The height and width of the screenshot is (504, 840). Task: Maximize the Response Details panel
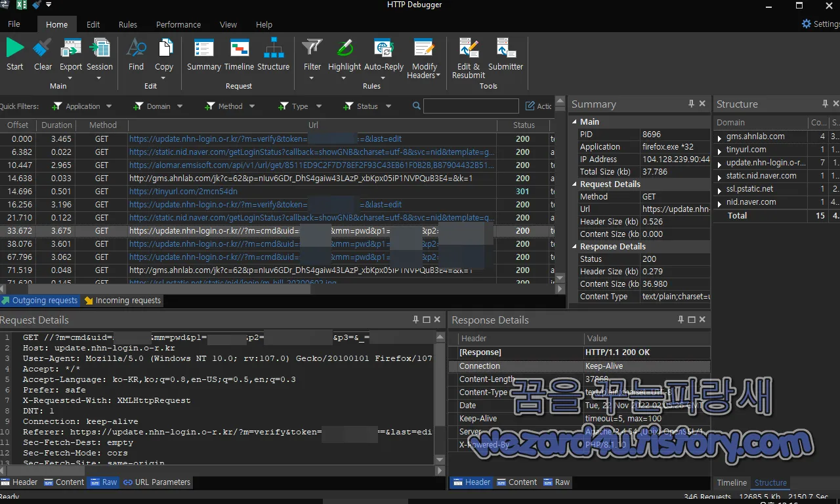[x=692, y=320]
